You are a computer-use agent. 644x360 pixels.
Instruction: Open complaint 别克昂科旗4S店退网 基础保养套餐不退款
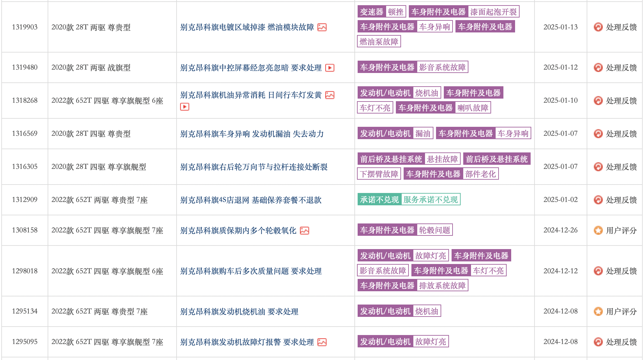(251, 200)
